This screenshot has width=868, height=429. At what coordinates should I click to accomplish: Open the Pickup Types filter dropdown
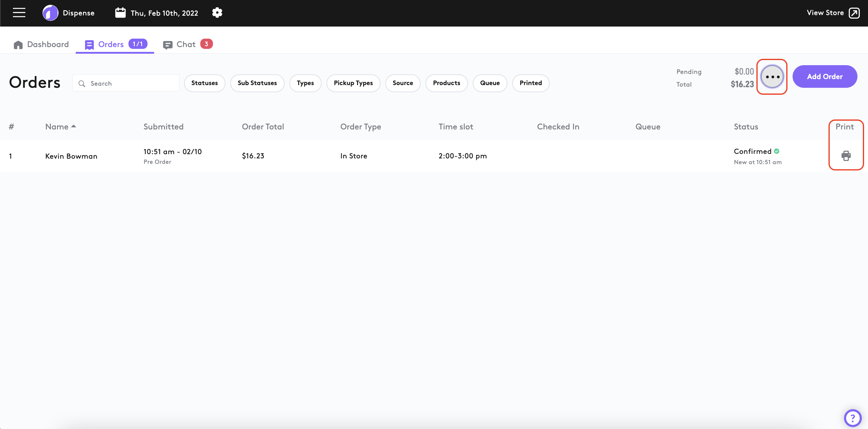(x=353, y=83)
